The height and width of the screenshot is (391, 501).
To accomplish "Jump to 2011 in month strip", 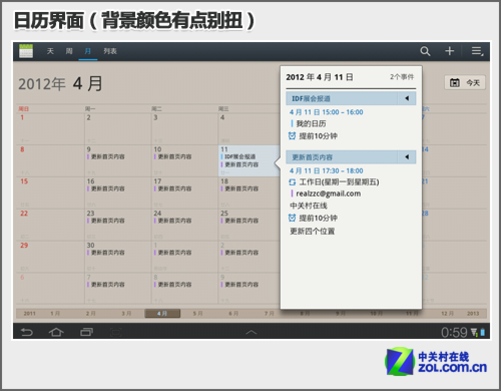I will [x=29, y=313].
